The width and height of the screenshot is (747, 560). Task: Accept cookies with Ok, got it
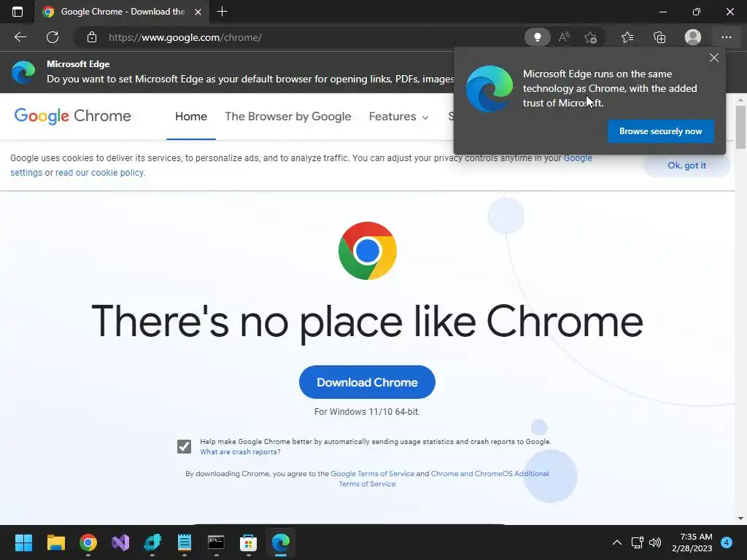click(686, 166)
